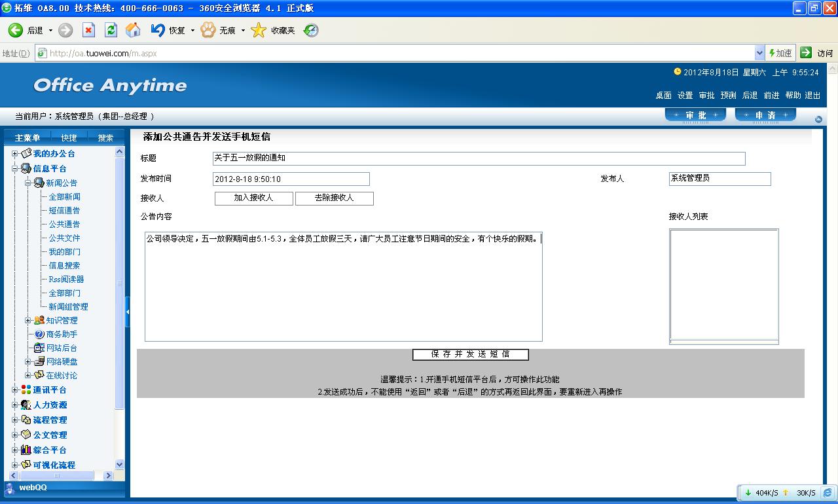This screenshot has width=838, height=504.
Task: Expand the 通讯平台 tree node
Action: (15, 390)
